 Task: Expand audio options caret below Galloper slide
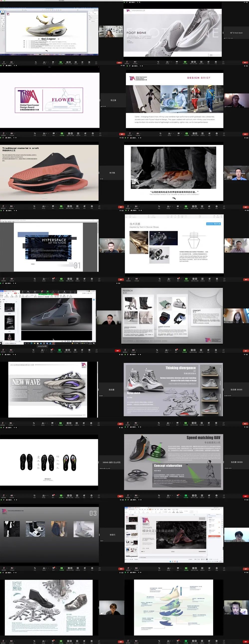pos(5,62)
